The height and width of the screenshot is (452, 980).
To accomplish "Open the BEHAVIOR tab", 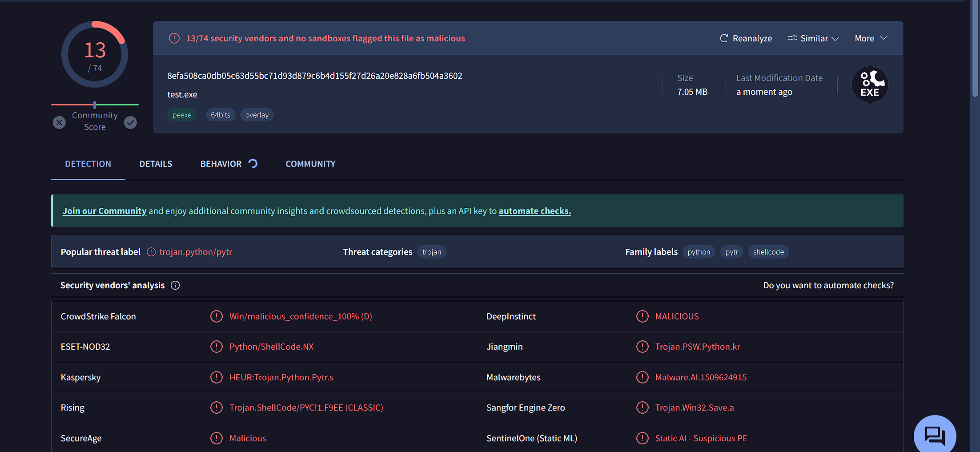I will [221, 164].
